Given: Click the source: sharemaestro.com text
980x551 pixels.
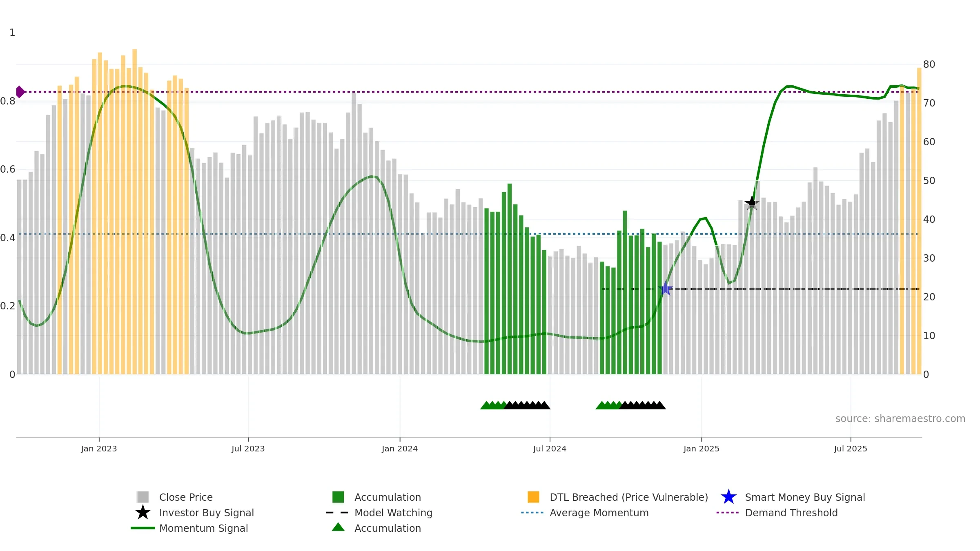Looking at the screenshot, I should [x=900, y=418].
